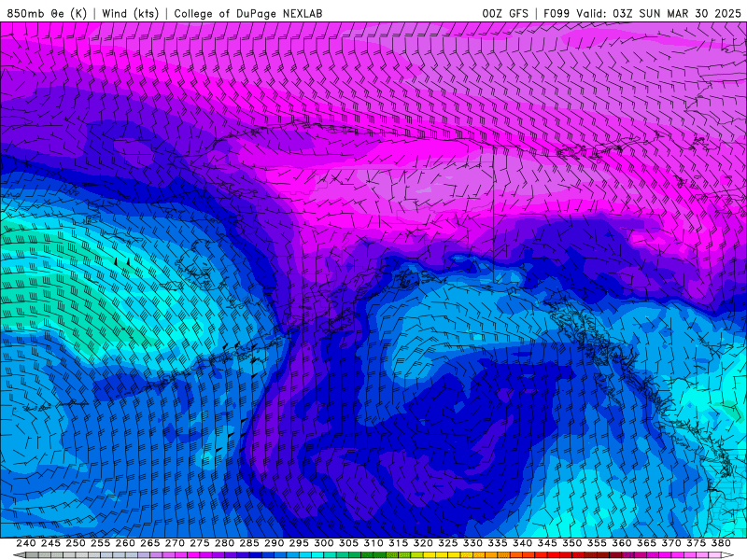This screenshot has height=560, width=747.
Task: Click the '00Z GFS' model run label
Action: 505,13
